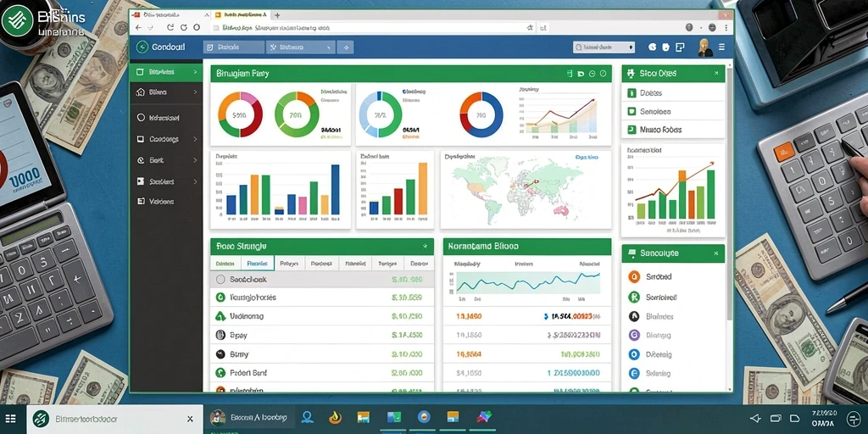Click the user avatar in the header
The width and height of the screenshot is (868, 434).
click(x=704, y=47)
